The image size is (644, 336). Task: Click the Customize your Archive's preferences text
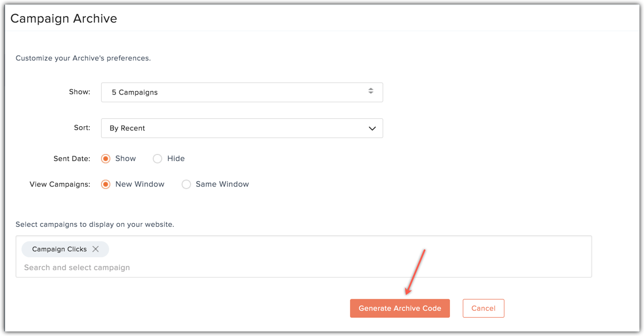click(x=83, y=58)
